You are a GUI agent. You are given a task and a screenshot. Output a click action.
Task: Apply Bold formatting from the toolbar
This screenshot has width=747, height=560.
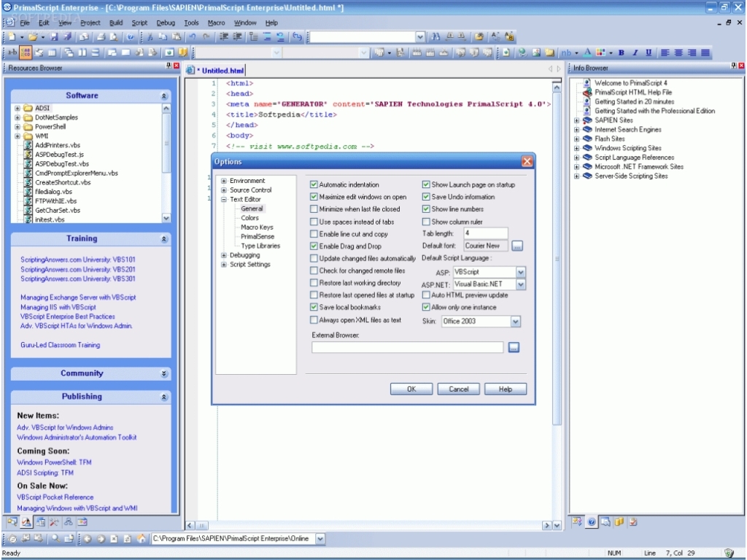click(x=622, y=52)
